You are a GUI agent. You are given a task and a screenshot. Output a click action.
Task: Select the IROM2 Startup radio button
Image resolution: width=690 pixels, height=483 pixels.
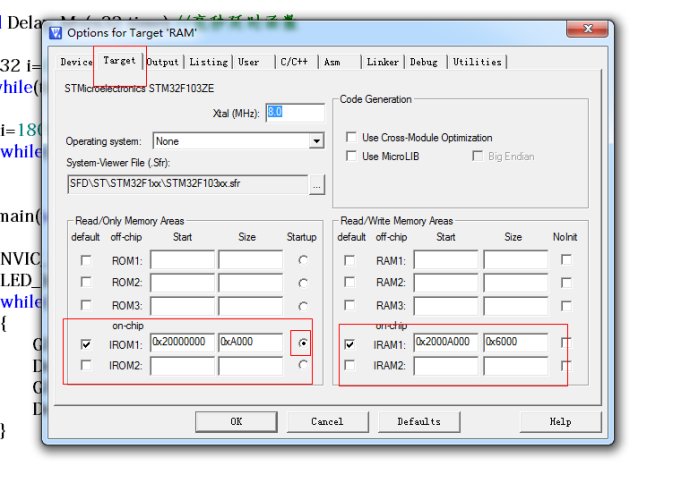click(x=303, y=365)
